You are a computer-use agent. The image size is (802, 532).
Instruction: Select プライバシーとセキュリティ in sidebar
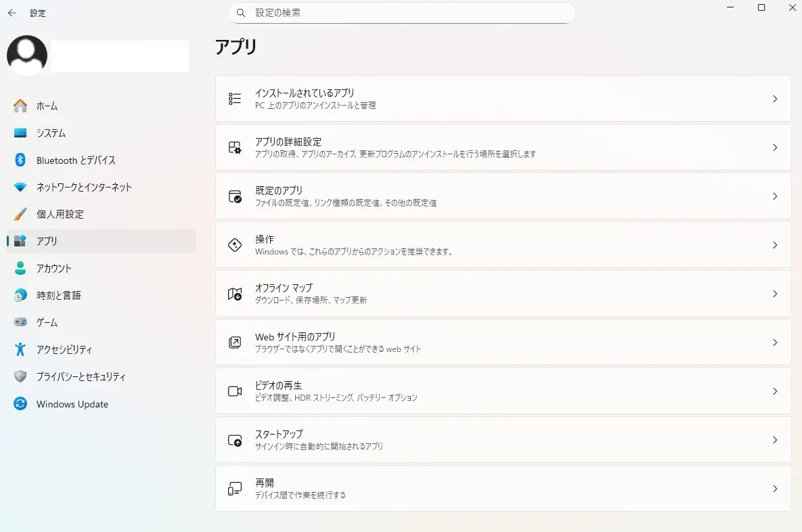click(102, 376)
